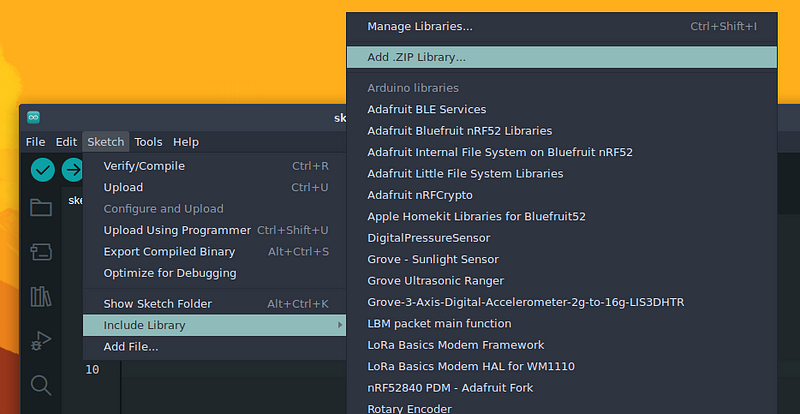The height and width of the screenshot is (414, 800).
Task: Include LBM packet main function library
Action: [562, 324]
